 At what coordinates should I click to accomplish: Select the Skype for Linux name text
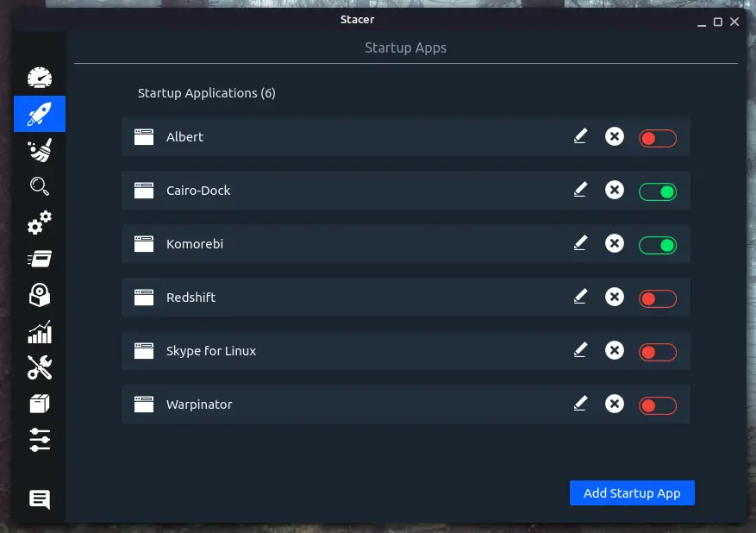[211, 351]
